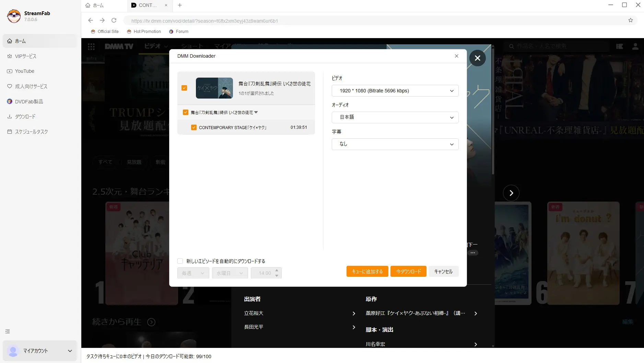The width and height of the screenshot is (644, 363).
Task: Open the three-dot more options button
Action: point(473,253)
